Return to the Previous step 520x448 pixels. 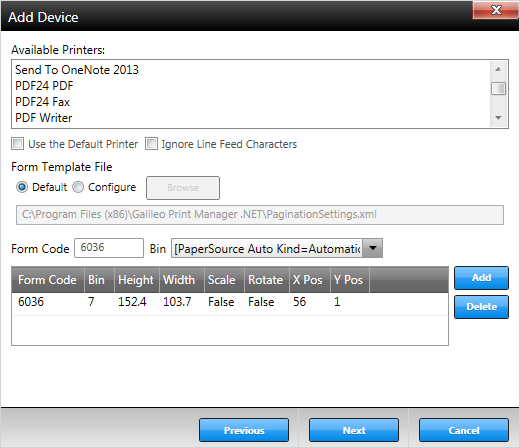[x=244, y=430]
